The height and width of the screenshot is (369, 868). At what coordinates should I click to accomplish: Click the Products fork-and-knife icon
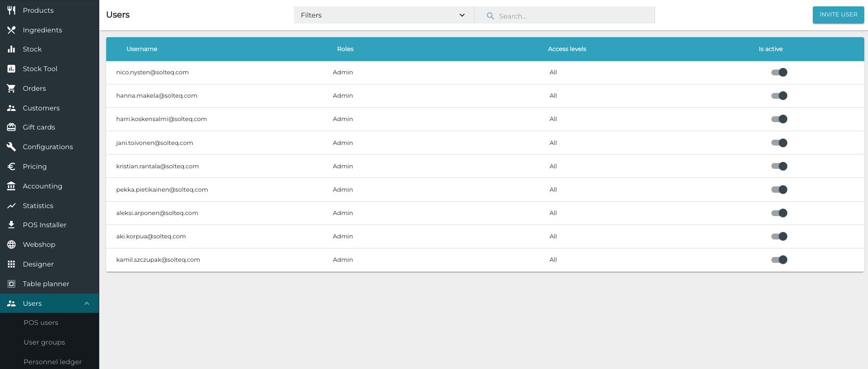(x=11, y=10)
